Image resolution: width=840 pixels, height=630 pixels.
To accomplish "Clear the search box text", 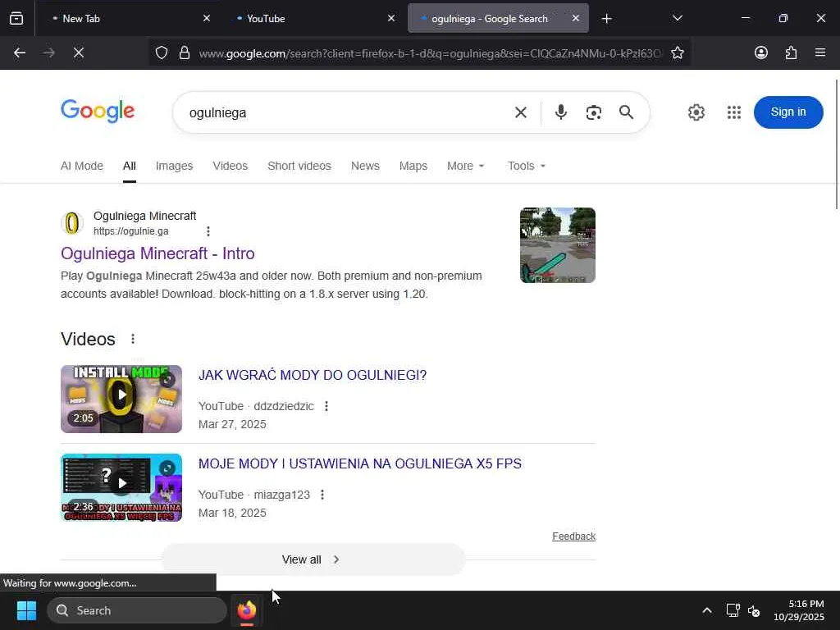I will point(520,112).
